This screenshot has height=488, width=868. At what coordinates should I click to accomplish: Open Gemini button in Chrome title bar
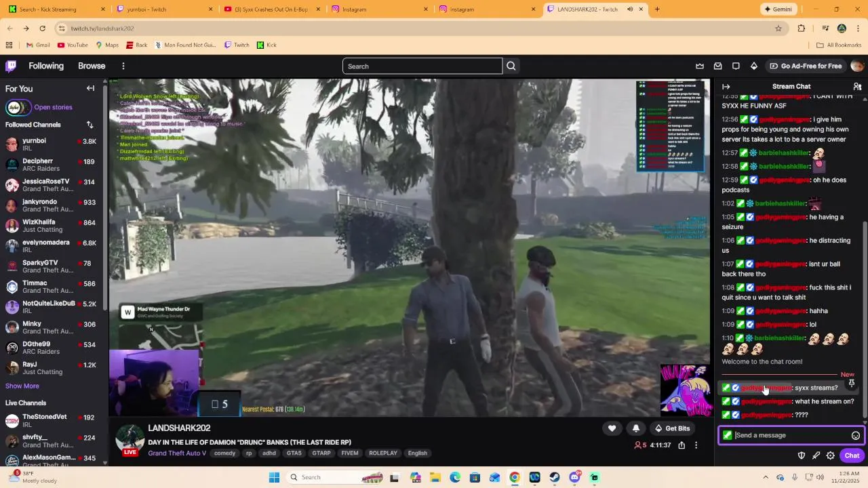[x=778, y=9]
